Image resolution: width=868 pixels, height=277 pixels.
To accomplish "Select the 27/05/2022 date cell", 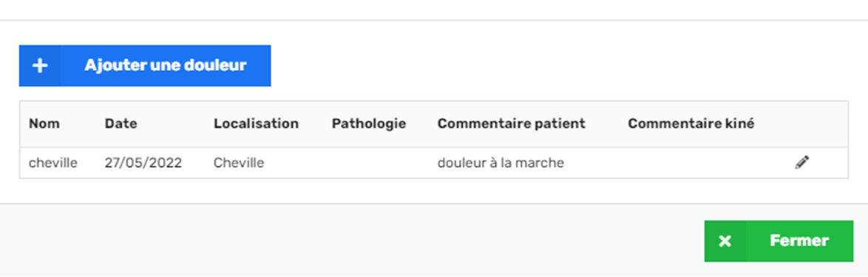I will [x=143, y=163].
